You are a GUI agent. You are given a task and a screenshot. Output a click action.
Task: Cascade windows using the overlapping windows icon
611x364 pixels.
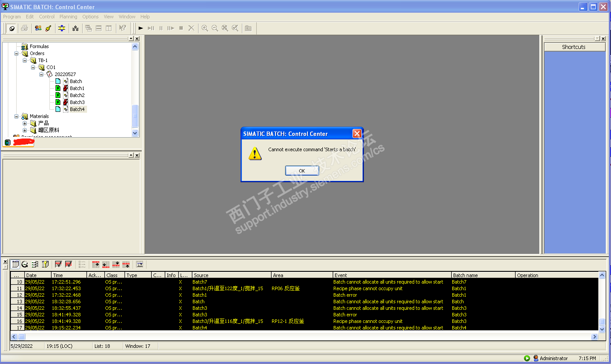(x=89, y=28)
